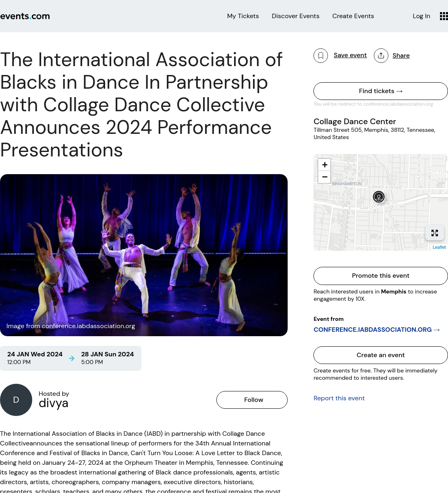Click the events.com logo
Screen dimensions: 448x493
coord(25,16)
